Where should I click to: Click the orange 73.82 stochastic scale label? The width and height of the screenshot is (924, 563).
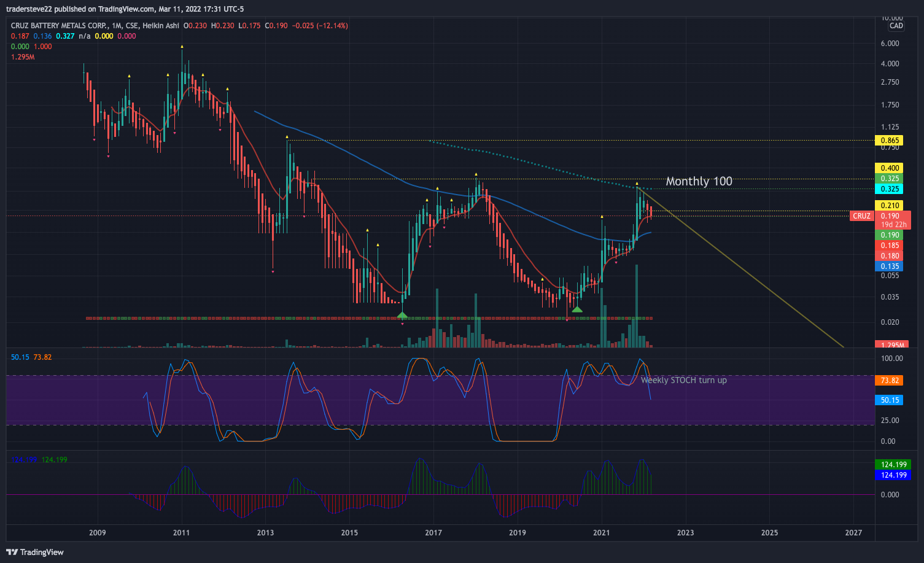coord(890,381)
